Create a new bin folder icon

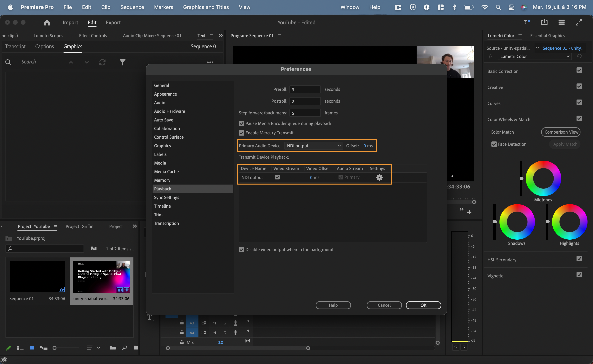tap(136, 348)
